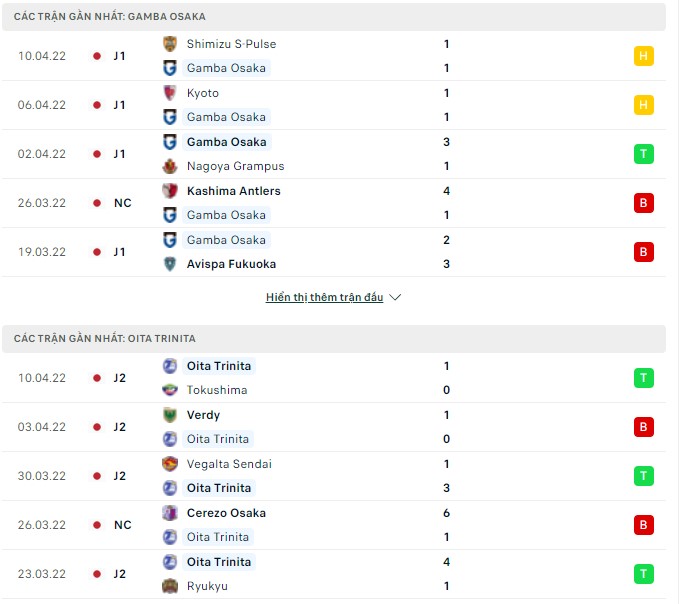Click the Tokushima team crest icon
The width and height of the screenshot is (679, 604).
tap(169, 390)
